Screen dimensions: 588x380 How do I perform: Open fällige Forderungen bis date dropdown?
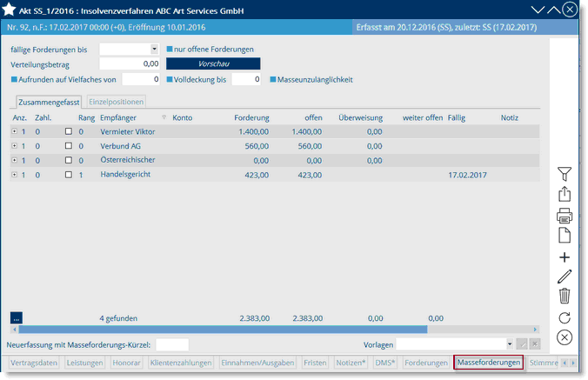(x=154, y=49)
